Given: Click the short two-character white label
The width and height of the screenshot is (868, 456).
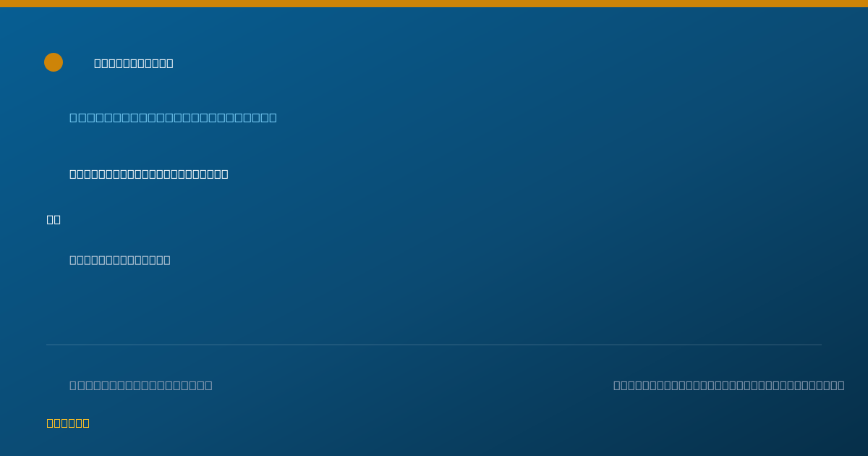Looking at the screenshot, I should pos(54,219).
